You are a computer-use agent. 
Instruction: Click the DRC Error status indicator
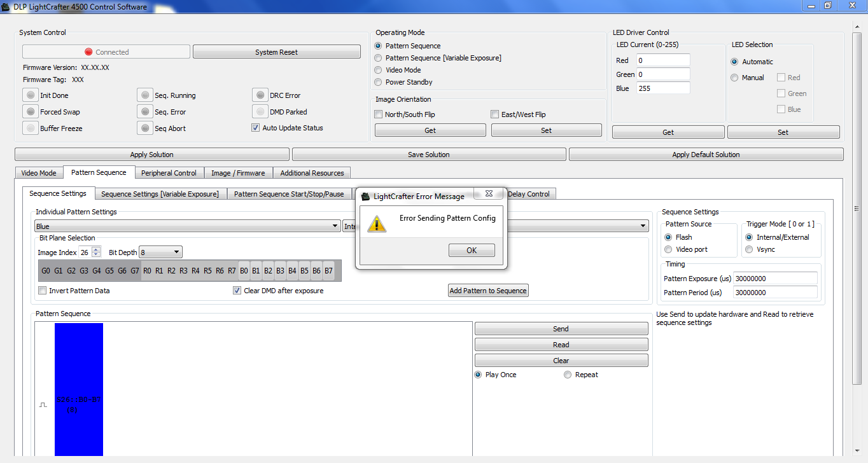260,95
